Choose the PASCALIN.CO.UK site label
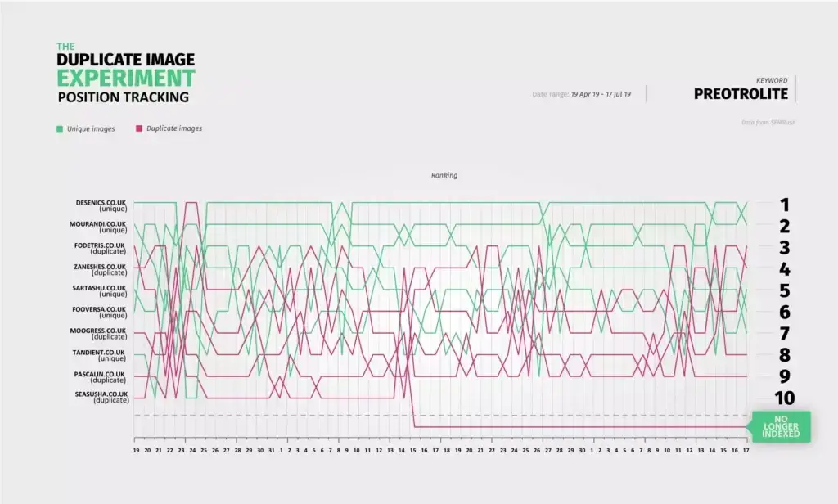 [x=100, y=376]
